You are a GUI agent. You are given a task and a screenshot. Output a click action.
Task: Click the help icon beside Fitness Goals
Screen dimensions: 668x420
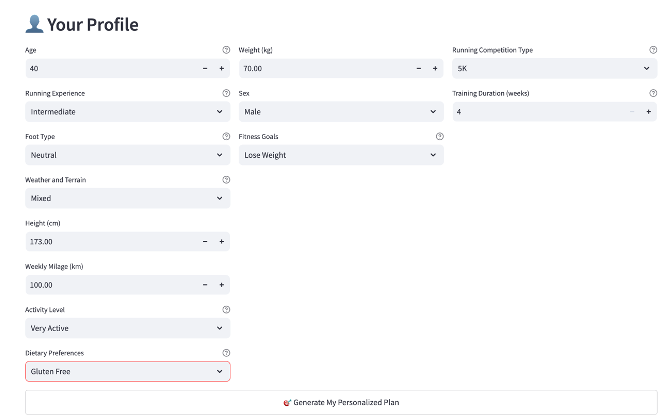pos(439,136)
